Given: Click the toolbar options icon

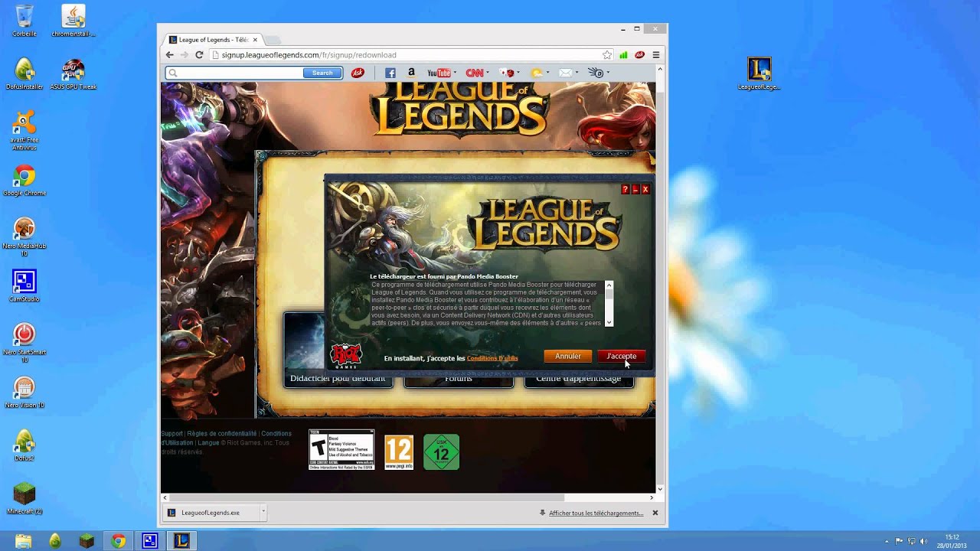Looking at the screenshot, I should (596, 73).
